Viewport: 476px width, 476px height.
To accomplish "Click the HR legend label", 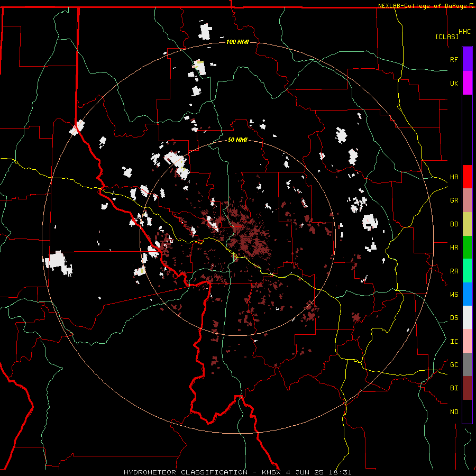I will pos(454,248).
